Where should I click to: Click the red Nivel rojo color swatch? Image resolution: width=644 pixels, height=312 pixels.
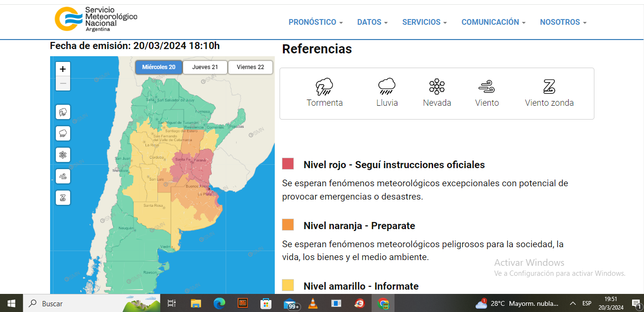288,164
